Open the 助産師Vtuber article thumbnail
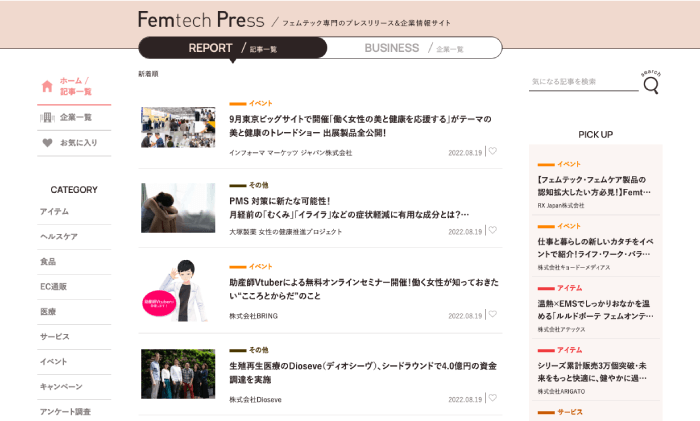This screenshot has height=421, width=700. point(178,290)
